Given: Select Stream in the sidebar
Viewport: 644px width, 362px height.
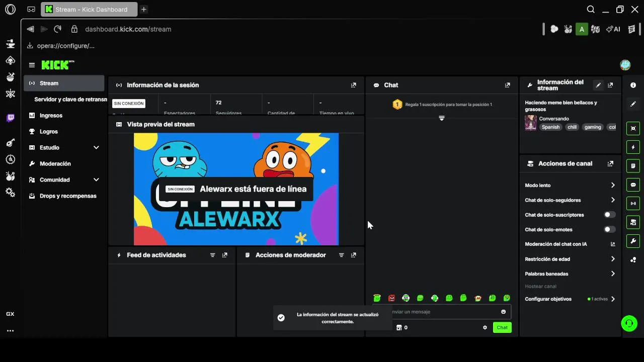Looking at the screenshot, I should click(64, 83).
